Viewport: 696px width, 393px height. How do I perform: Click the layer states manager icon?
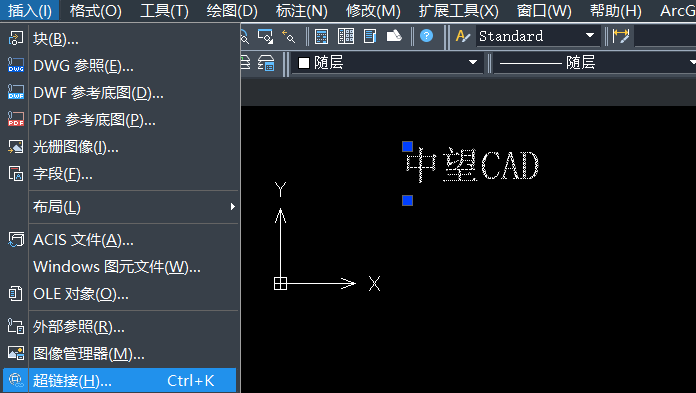266,63
